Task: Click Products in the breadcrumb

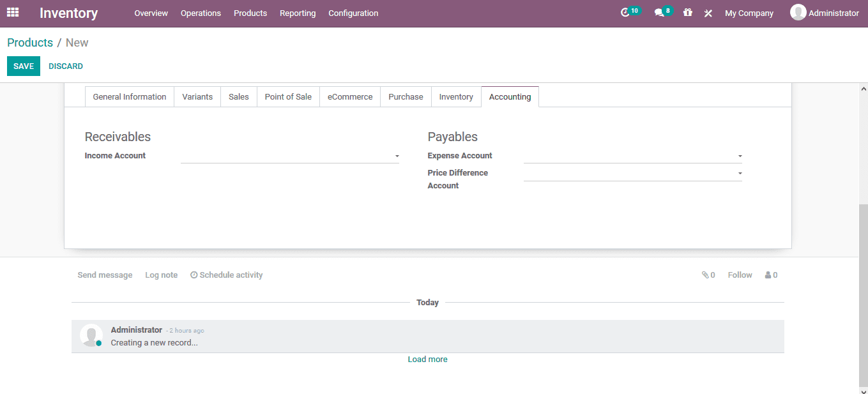Action: [x=29, y=42]
